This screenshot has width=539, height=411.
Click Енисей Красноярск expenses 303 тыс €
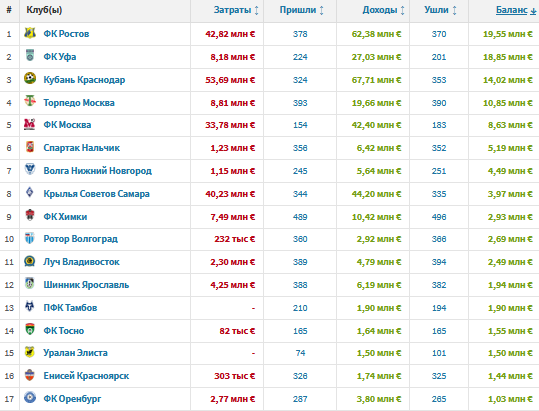(x=235, y=376)
